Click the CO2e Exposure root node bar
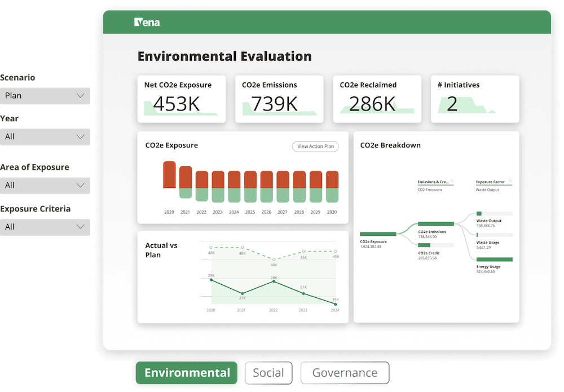Viewport: 564px width, 392px height. 378,234
